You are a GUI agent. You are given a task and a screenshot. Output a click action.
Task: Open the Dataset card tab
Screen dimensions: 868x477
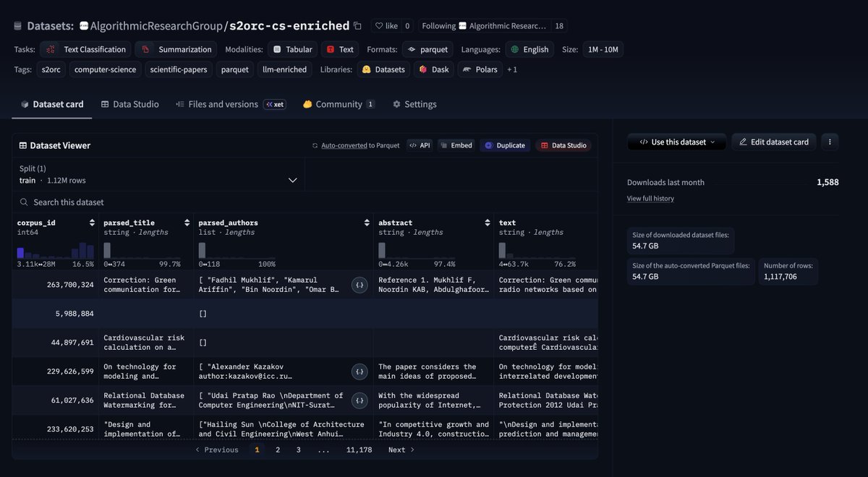(x=52, y=104)
